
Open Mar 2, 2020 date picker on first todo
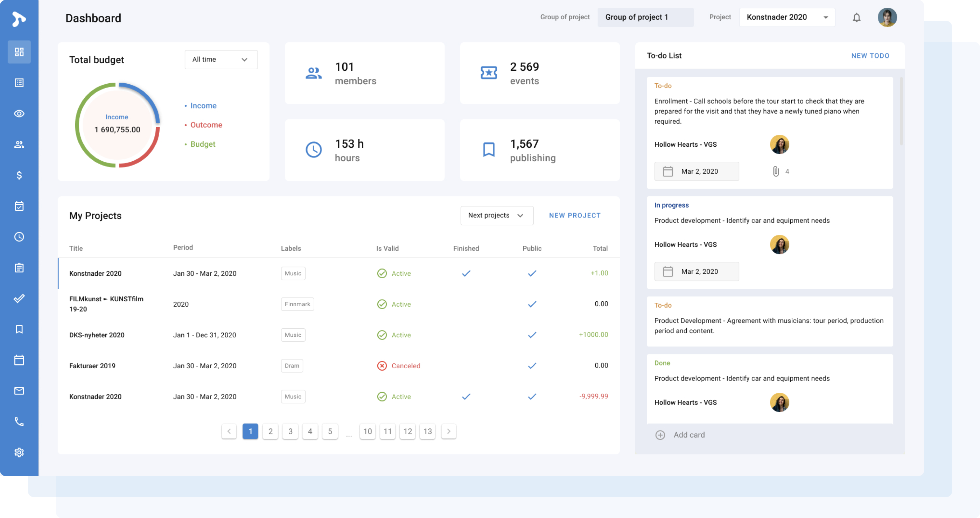(x=696, y=171)
